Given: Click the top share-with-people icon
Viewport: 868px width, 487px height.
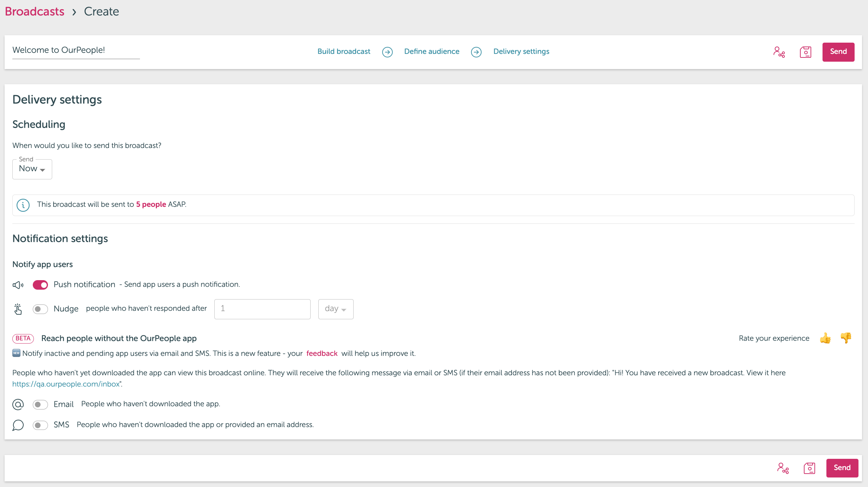Looking at the screenshot, I should click(x=779, y=52).
